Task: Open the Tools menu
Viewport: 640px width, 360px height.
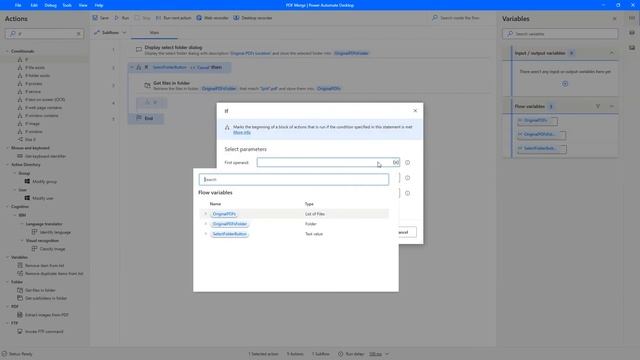Action: click(x=67, y=5)
